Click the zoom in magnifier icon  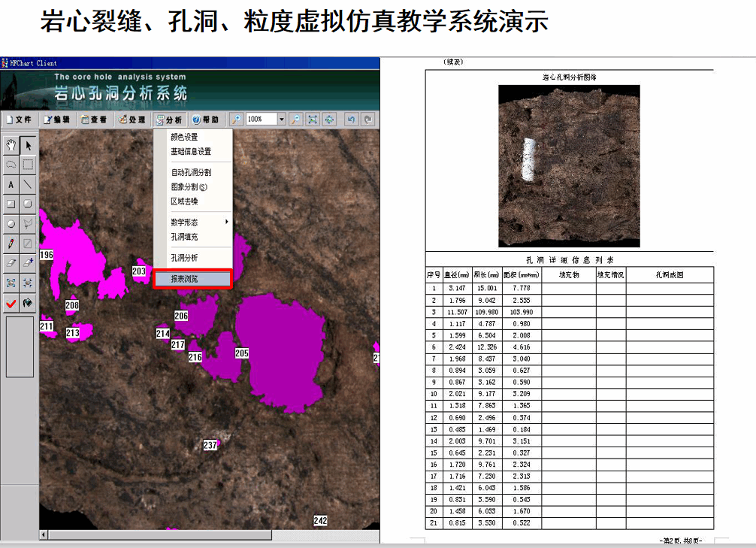[236, 120]
